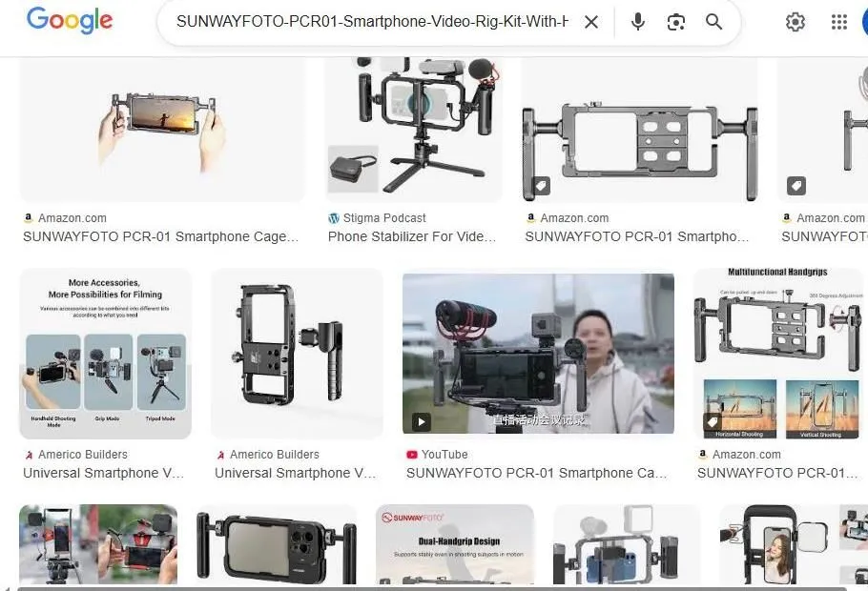Click Amazon.com source under hands-holding-cage image
Screen dimensions: 868x591
pyautogui.click(x=72, y=218)
